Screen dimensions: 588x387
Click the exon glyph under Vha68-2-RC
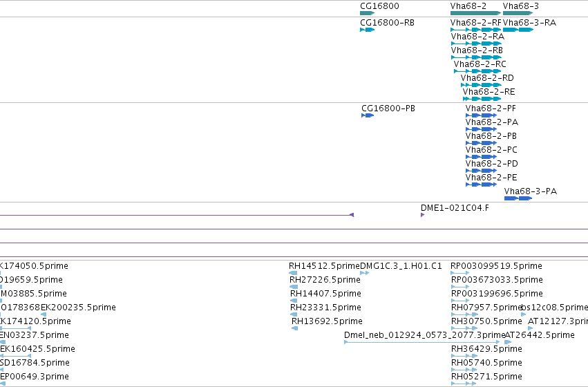(477, 71)
